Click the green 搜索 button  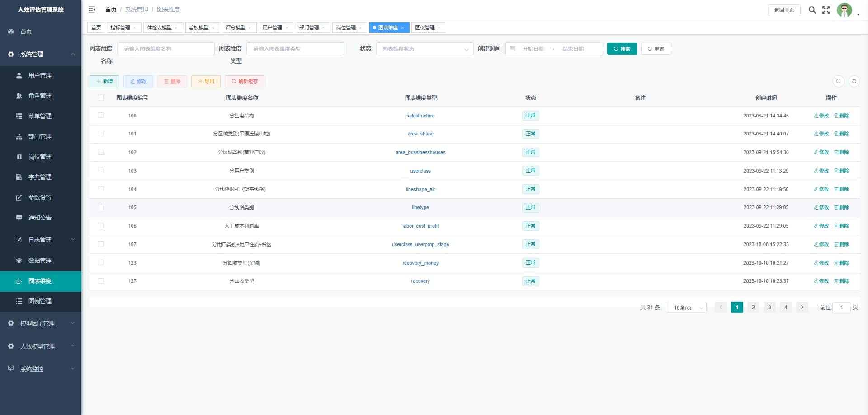(622, 49)
